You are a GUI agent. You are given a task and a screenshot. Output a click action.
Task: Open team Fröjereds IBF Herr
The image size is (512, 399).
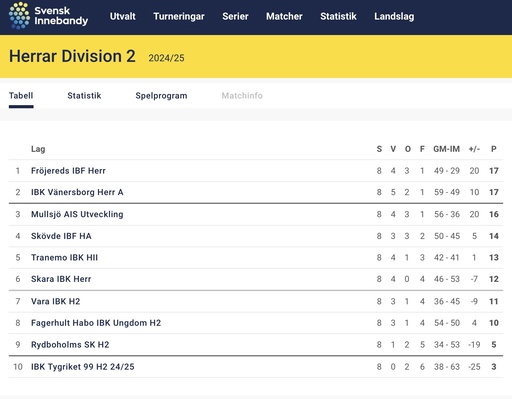(68, 171)
